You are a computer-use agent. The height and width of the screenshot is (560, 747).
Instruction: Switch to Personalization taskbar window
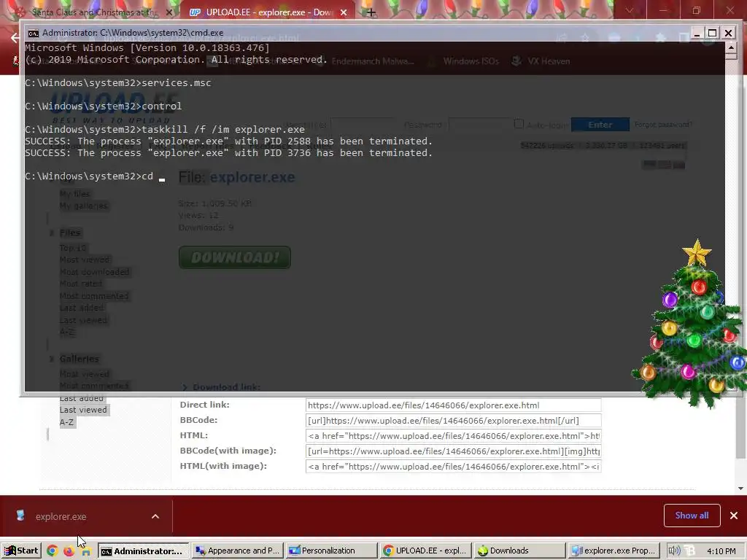[332, 551]
